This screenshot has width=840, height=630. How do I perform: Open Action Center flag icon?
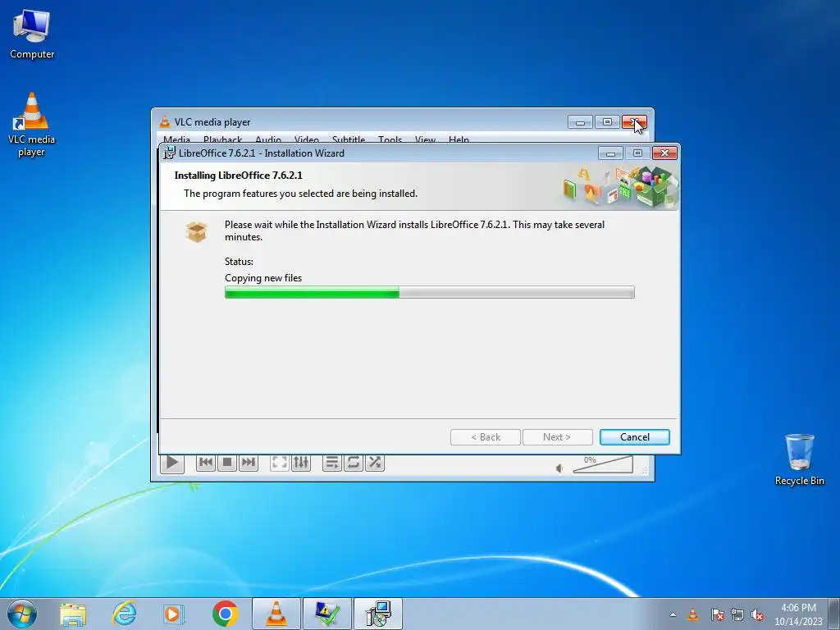coord(717,614)
